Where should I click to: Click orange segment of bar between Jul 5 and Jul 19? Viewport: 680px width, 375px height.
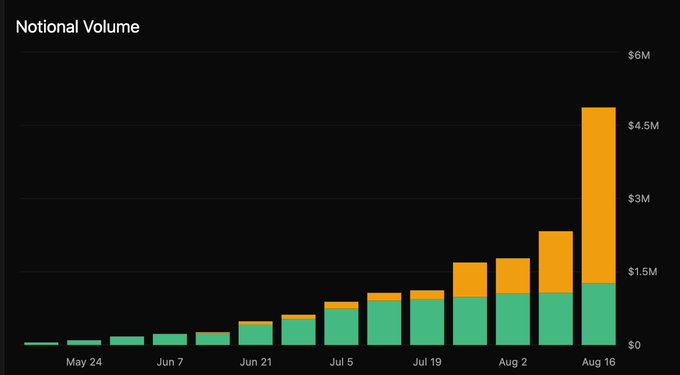(x=384, y=297)
